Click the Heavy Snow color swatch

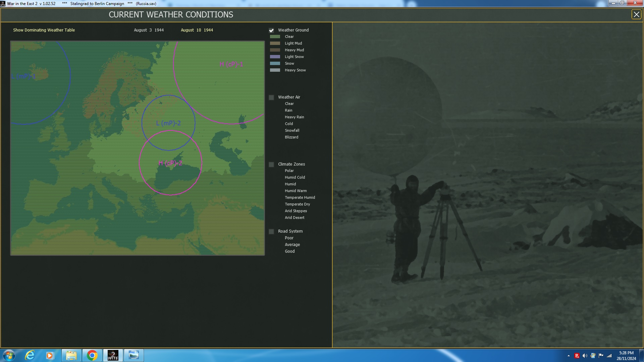click(x=275, y=70)
